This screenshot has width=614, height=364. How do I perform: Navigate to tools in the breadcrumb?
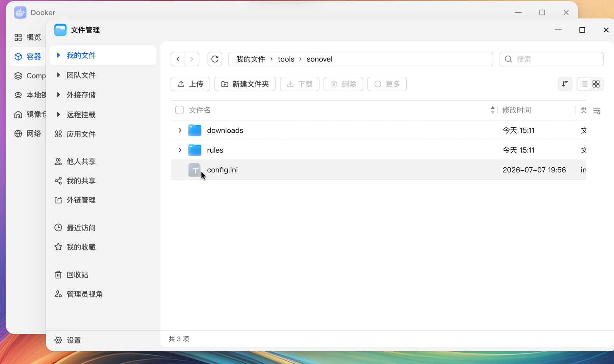click(x=286, y=59)
